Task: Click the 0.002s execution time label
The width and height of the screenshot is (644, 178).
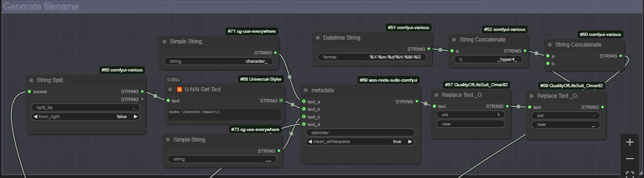Action: 174,79
